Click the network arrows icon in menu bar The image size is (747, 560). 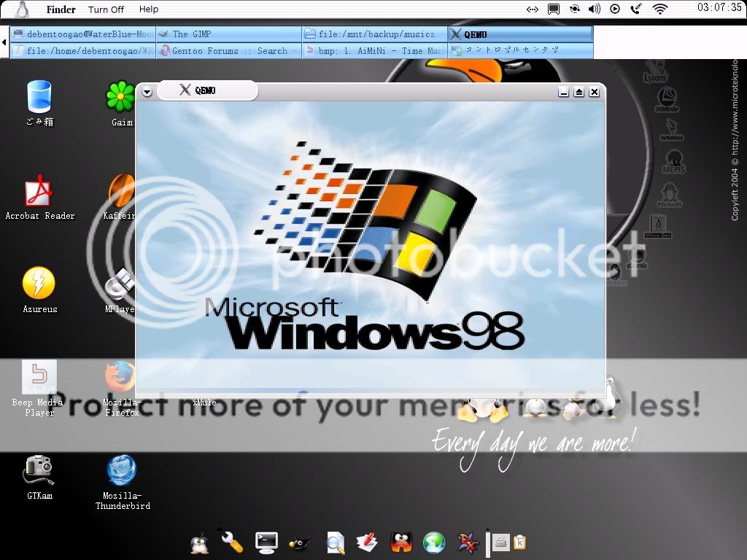(532, 9)
